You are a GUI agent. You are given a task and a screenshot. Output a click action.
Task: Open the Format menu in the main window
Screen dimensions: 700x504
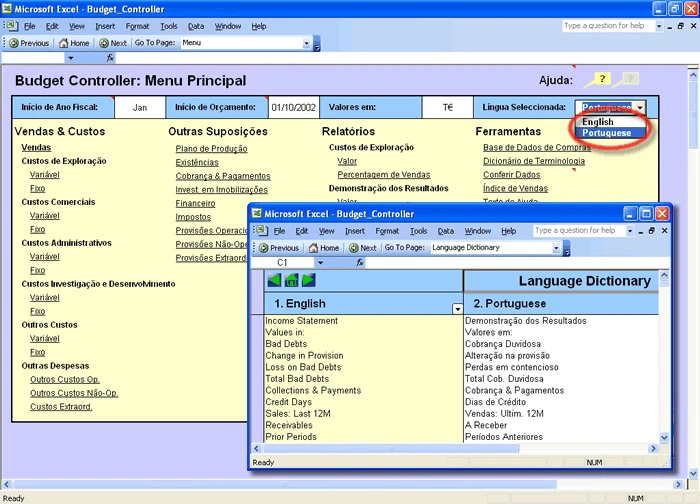coord(138,26)
